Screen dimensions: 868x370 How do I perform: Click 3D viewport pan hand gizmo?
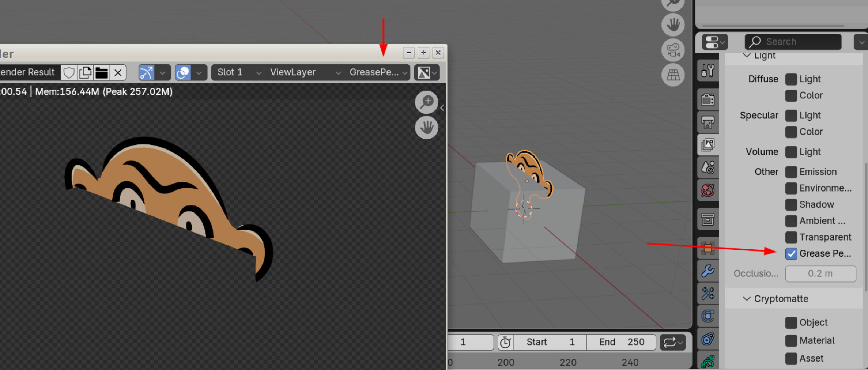(x=673, y=25)
